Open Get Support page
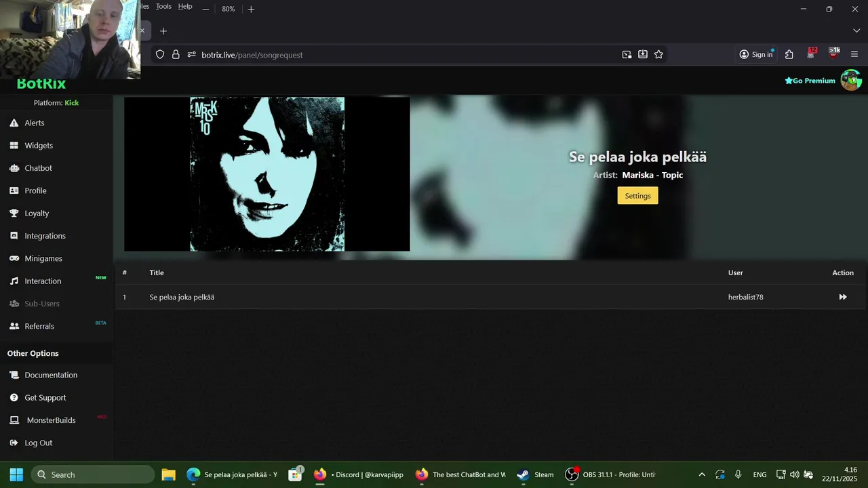Viewport: 868px width, 488px height. pyautogui.click(x=45, y=397)
